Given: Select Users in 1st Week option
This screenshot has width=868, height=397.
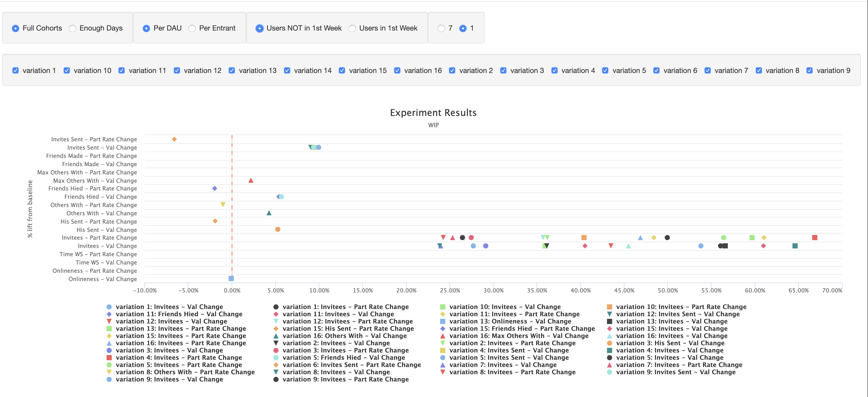Looking at the screenshot, I should pos(352,28).
